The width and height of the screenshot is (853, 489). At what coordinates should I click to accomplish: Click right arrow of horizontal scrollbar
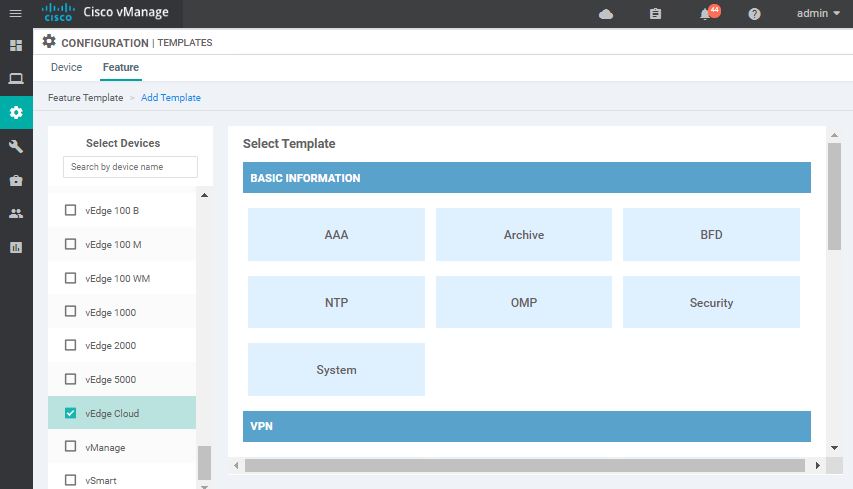(x=817, y=466)
